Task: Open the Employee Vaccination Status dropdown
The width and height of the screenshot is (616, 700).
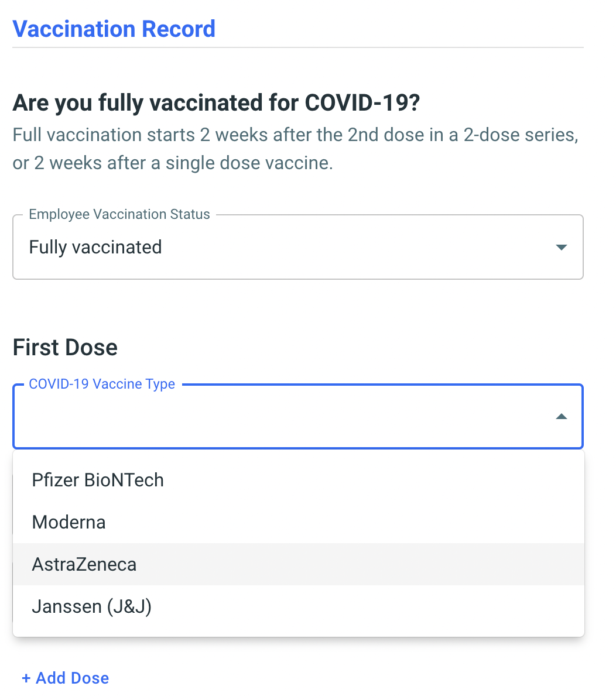Action: (297, 248)
